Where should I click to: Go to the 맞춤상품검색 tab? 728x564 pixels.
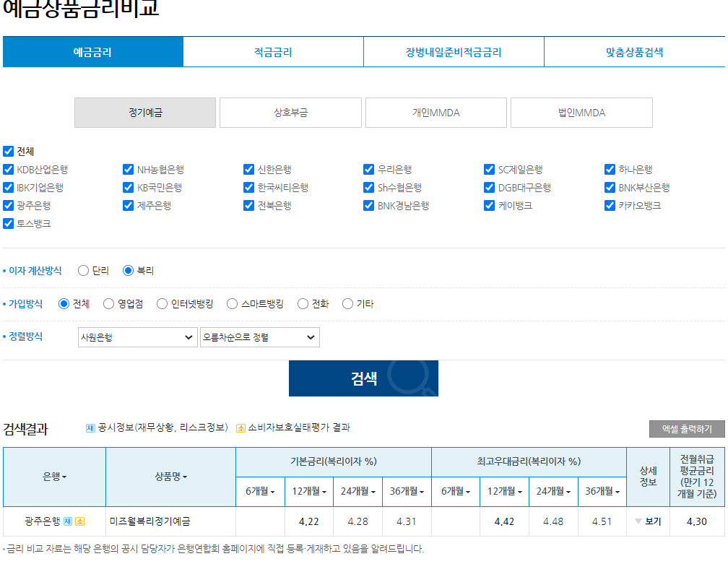pyautogui.click(x=634, y=52)
